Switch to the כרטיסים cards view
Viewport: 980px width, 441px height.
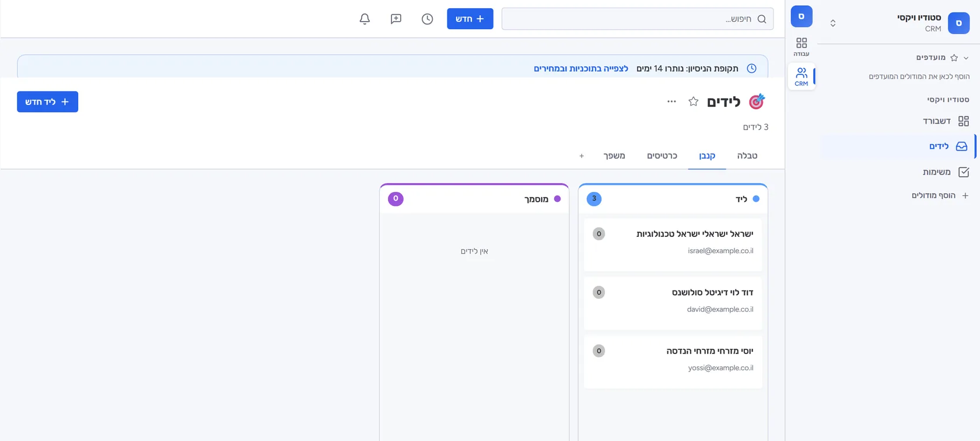click(x=662, y=156)
